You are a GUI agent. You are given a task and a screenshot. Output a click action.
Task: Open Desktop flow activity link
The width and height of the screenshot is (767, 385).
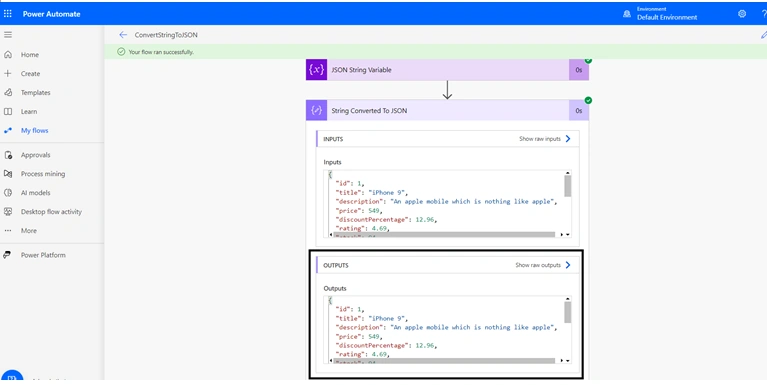[51, 211]
